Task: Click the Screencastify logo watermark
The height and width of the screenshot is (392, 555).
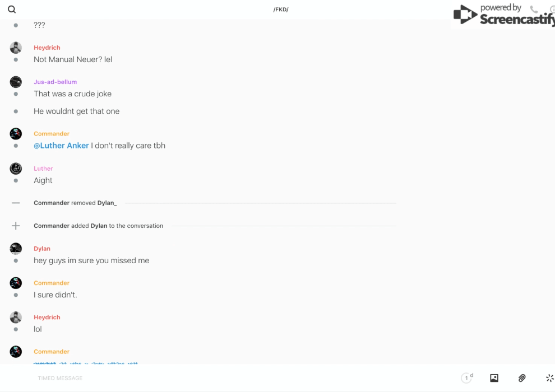Action: pyautogui.click(x=503, y=16)
